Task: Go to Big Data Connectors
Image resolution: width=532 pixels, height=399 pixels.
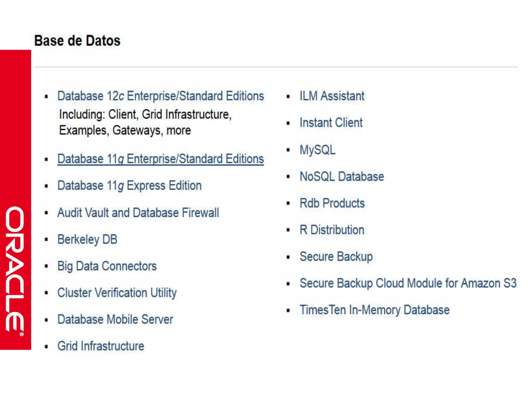Action: [107, 266]
